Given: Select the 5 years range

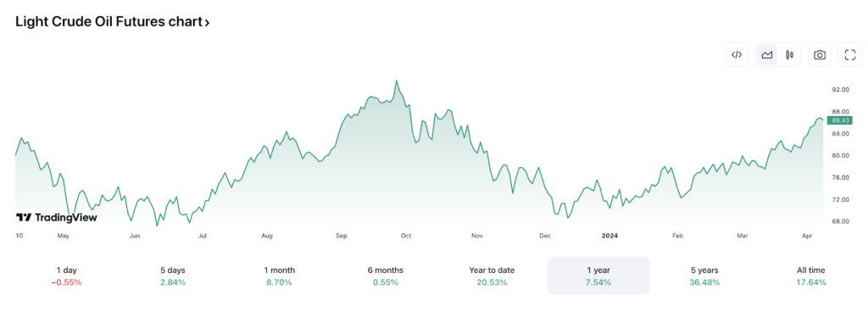Looking at the screenshot, I should coord(704,276).
